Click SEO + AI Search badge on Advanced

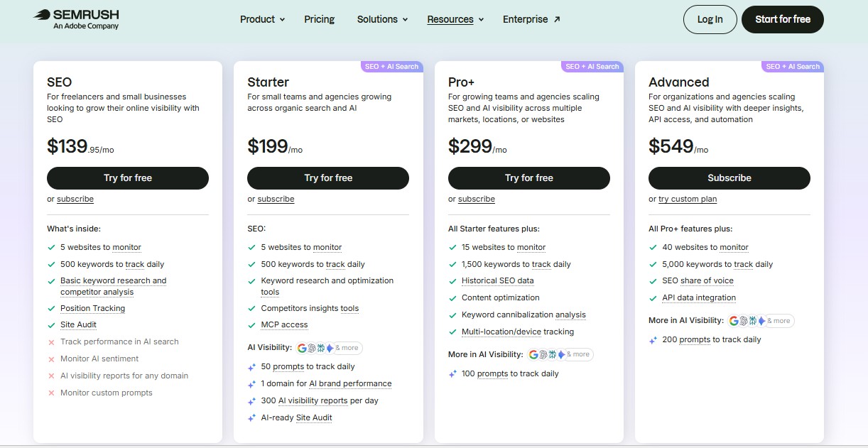click(793, 67)
